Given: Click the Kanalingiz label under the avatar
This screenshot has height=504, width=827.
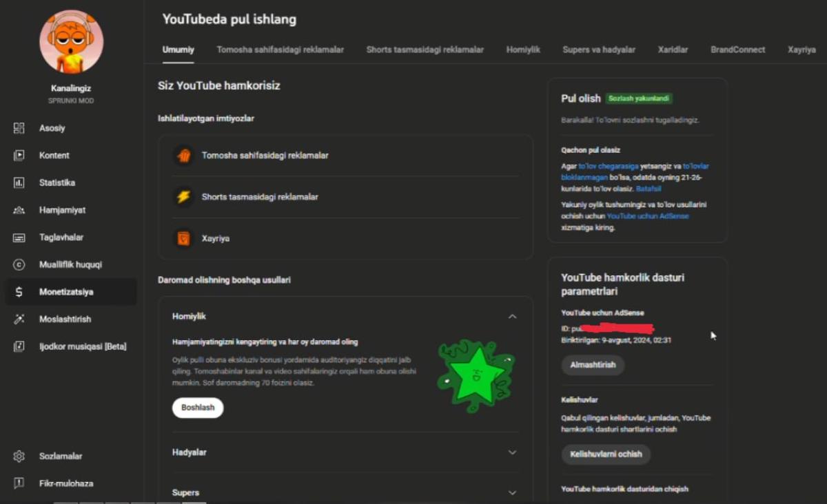Looking at the screenshot, I should point(71,89).
